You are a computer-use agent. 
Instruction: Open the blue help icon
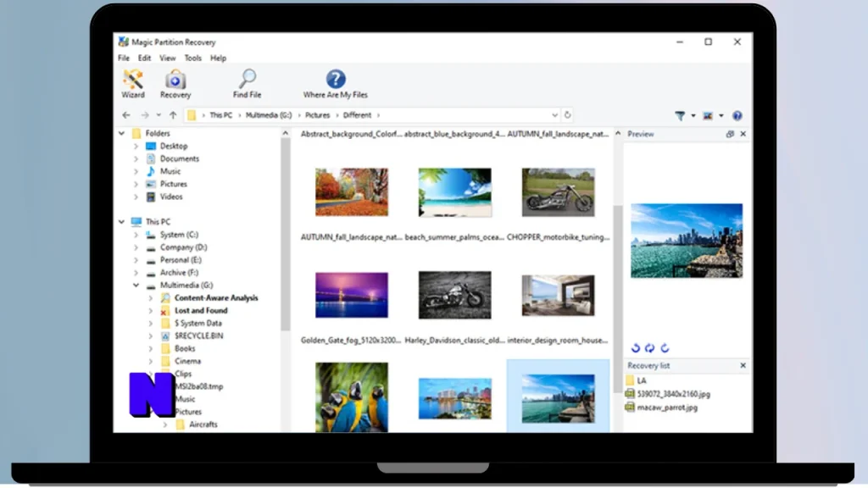coord(737,115)
